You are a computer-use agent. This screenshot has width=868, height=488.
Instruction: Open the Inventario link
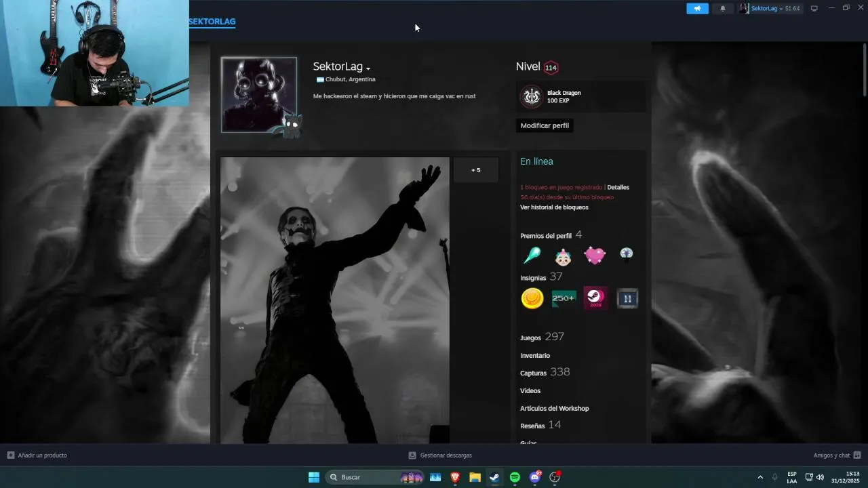pos(535,355)
